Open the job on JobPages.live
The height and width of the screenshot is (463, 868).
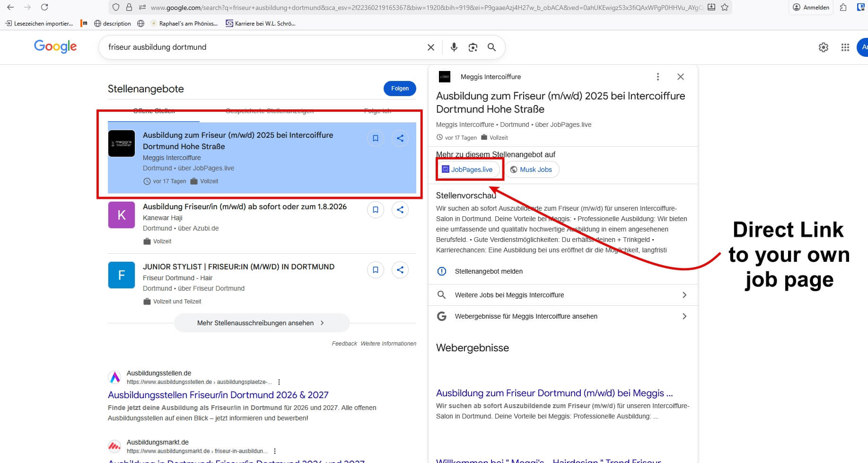pyautogui.click(x=469, y=169)
